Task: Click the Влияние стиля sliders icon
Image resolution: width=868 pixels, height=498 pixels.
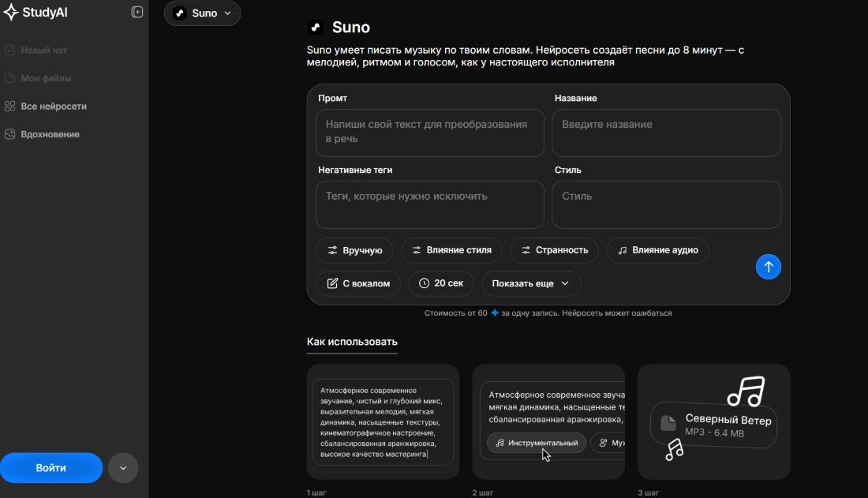Action: [417, 250]
